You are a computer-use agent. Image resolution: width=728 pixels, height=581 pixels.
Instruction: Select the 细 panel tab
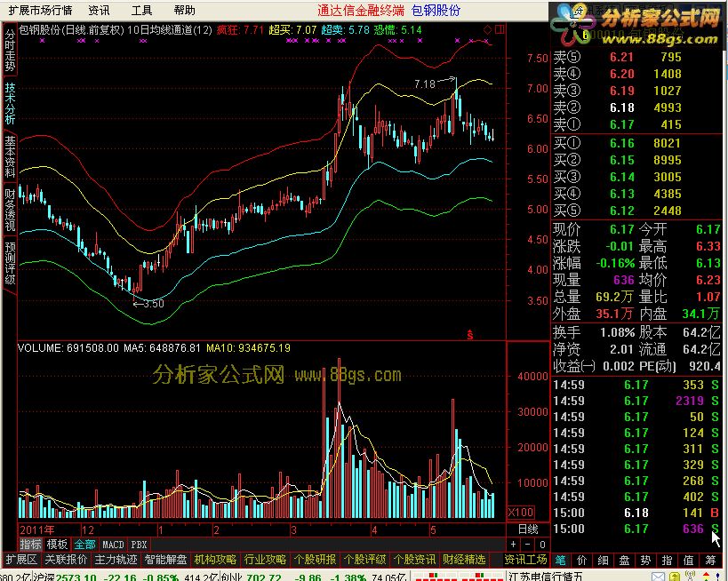(604, 560)
